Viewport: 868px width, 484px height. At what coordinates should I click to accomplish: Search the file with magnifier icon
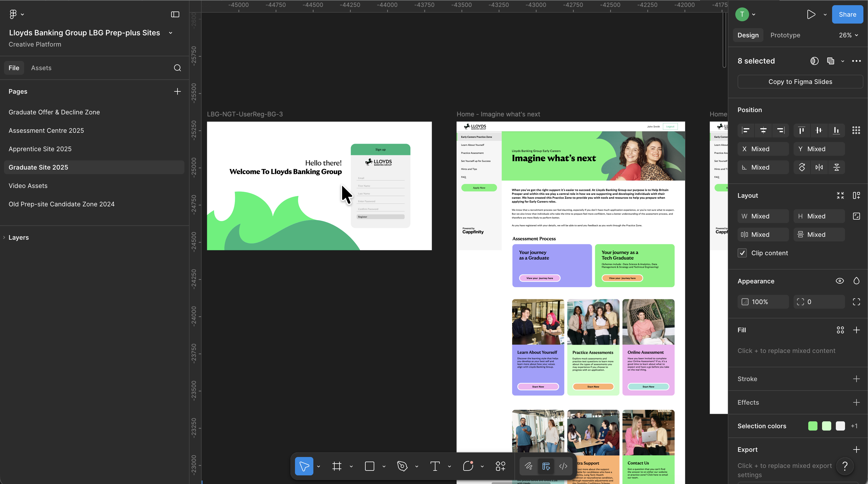(178, 68)
